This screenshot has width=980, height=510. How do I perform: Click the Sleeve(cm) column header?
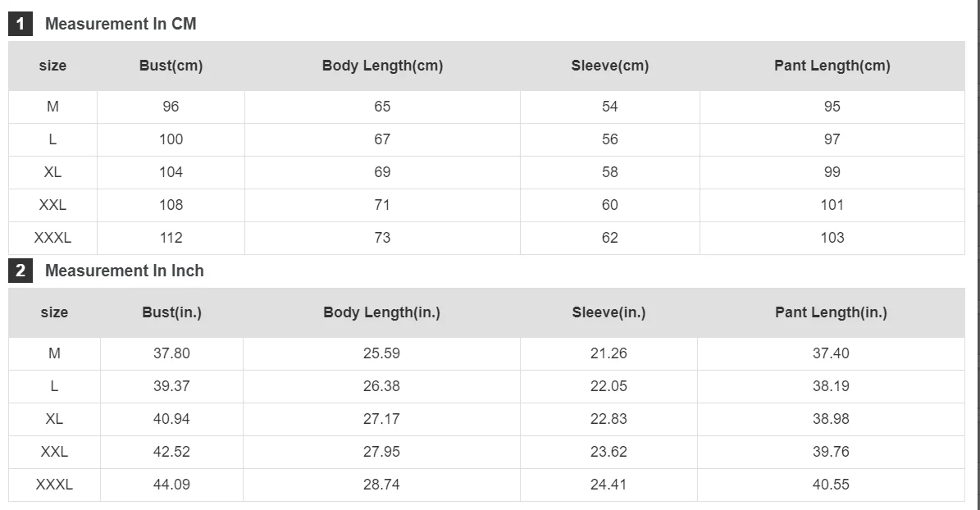pyautogui.click(x=610, y=66)
